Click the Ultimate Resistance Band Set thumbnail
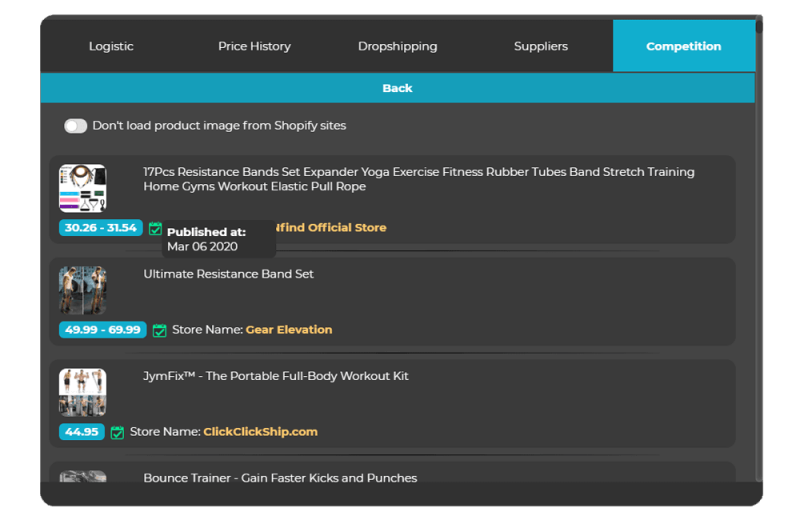This screenshot has width=800, height=520. click(x=83, y=290)
